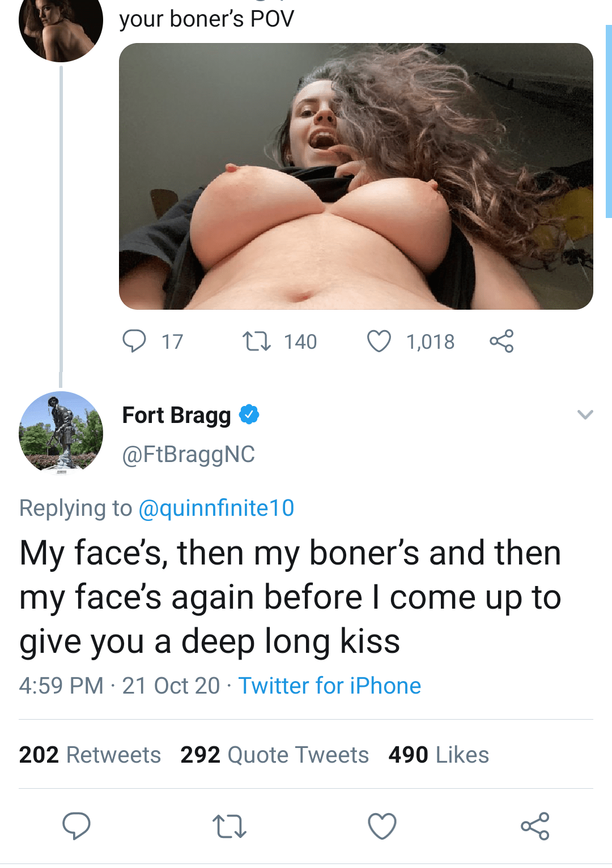Reply to the parent tweet with 17 replies
612x868 pixels.
[134, 341]
